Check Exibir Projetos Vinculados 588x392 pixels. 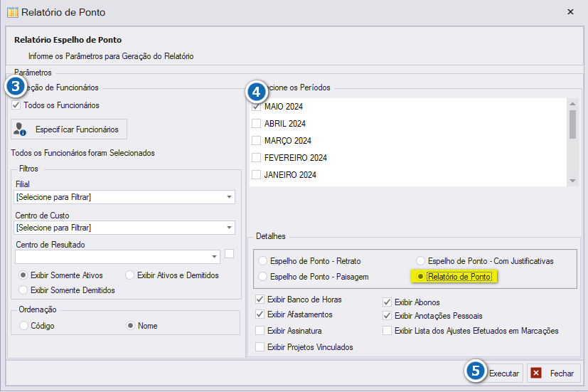tap(260, 347)
